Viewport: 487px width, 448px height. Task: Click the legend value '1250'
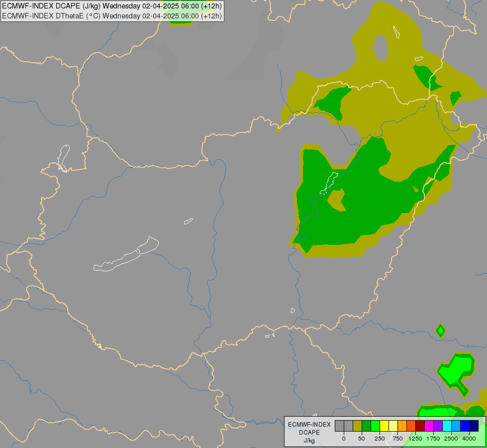click(415, 439)
